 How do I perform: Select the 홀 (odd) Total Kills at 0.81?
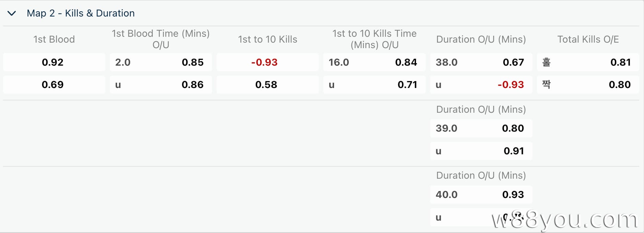tap(588, 62)
